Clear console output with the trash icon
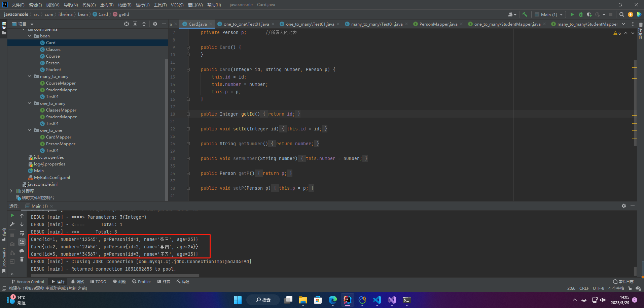644x308 pixels. tap(22, 259)
